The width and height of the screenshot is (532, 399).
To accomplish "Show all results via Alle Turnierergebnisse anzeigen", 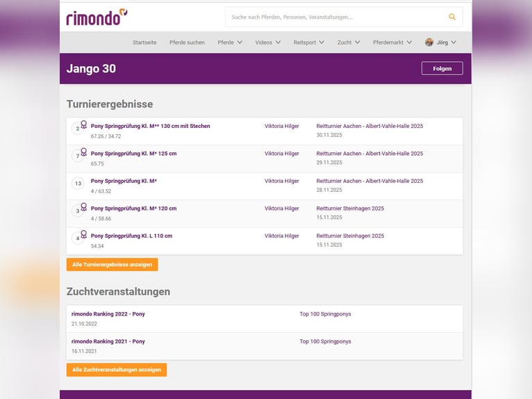I will click(x=113, y=265).
